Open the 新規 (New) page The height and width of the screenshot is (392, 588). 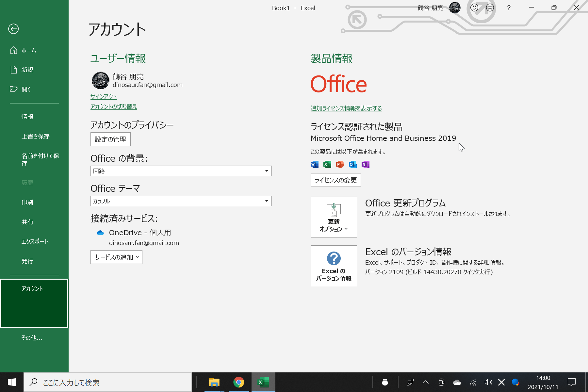(x=34, y=70)
